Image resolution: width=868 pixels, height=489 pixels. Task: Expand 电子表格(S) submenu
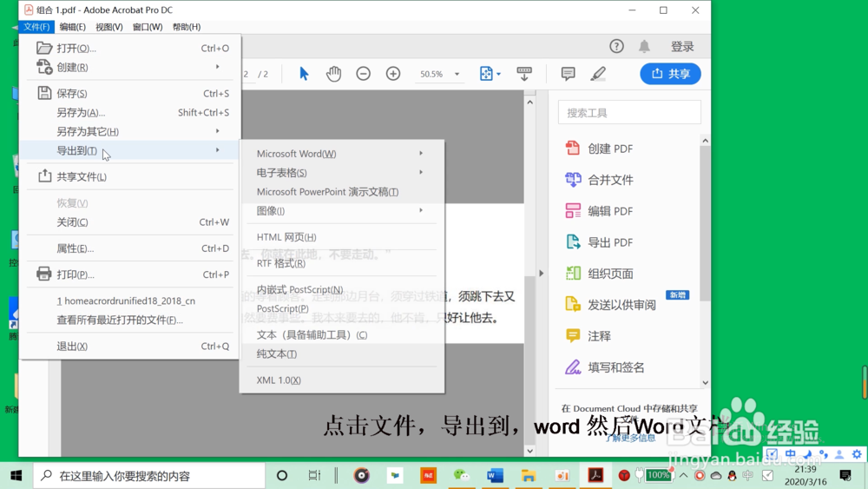click(x=342, y=173)
